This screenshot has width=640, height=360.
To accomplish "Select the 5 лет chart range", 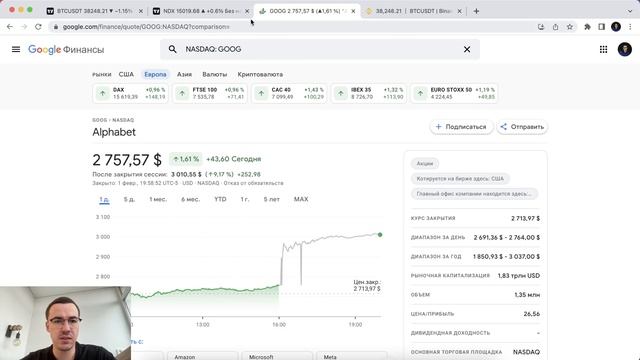I will (272, 199).
